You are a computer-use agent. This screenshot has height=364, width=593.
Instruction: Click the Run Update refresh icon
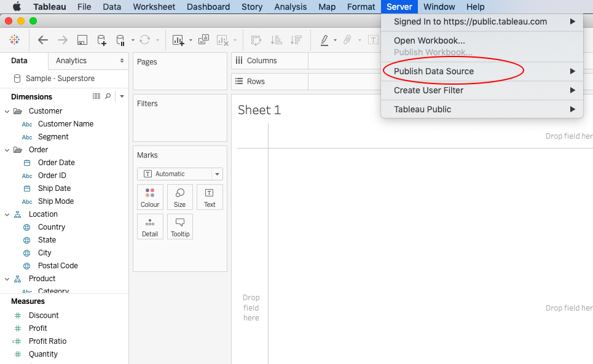(145, 40)
